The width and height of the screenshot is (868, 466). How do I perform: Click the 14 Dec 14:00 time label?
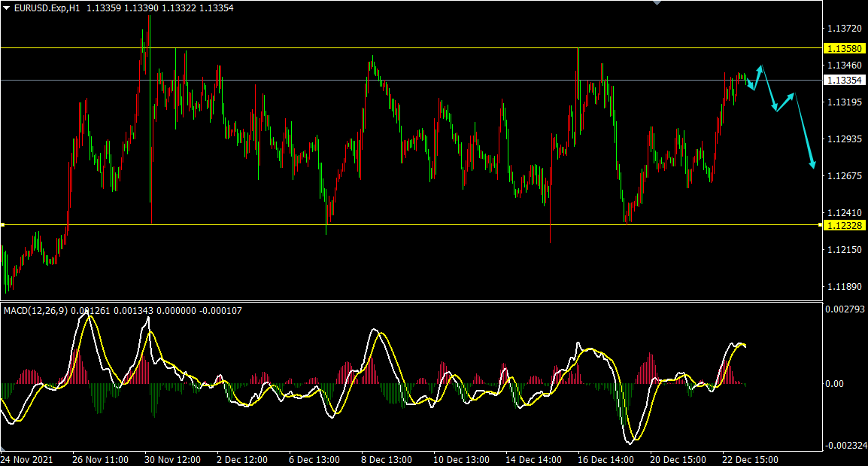click(533, 460)
